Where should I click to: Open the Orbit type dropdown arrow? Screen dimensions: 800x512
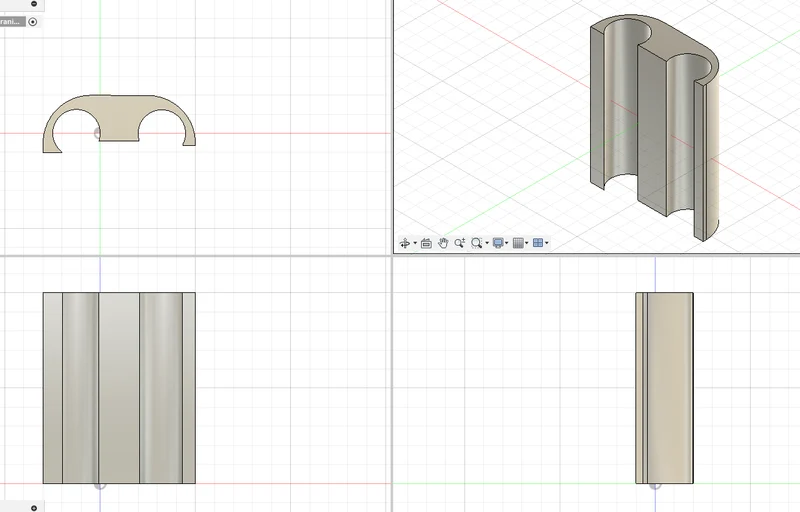tap(415, 243)
